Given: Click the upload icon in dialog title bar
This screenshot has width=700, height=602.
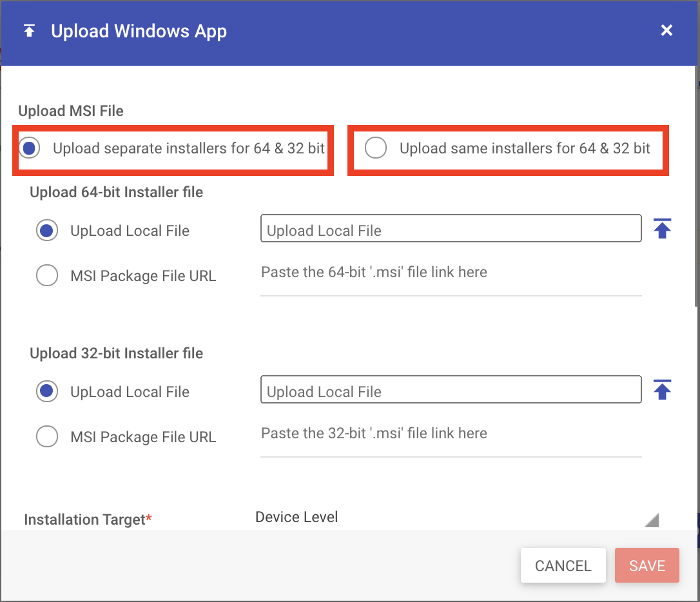Looking at the screenshot, I should (30, 30).
